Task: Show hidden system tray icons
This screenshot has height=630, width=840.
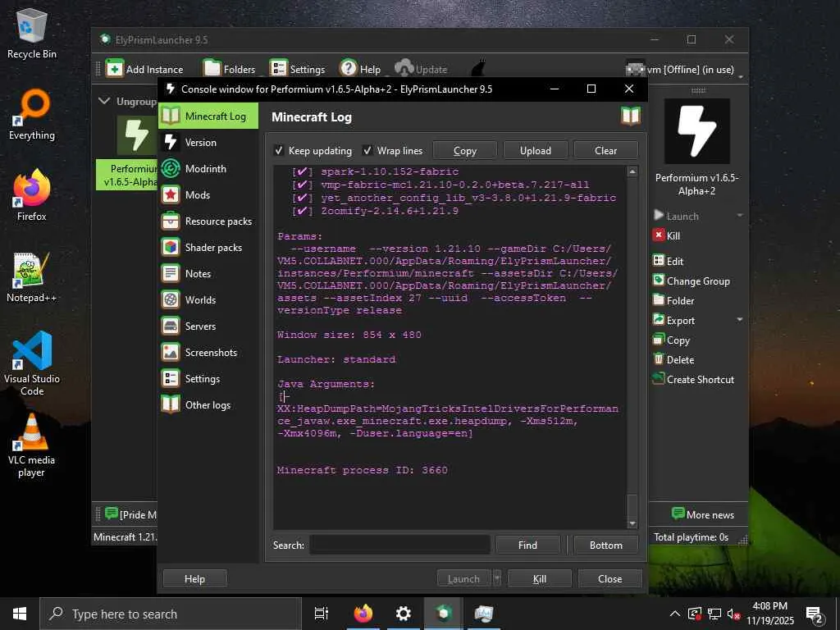Action: 675,614
